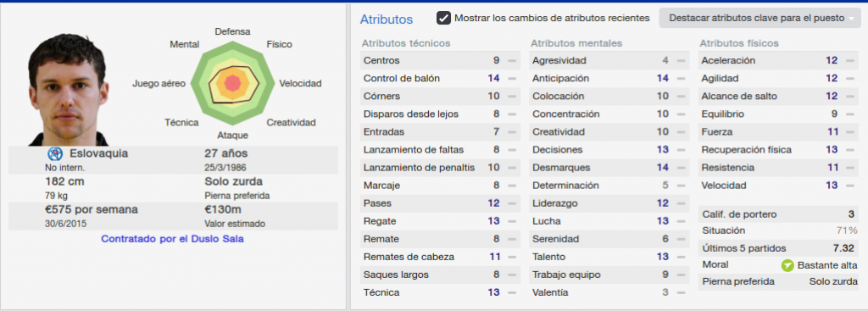Select the Control de balón attribute row

441,79
